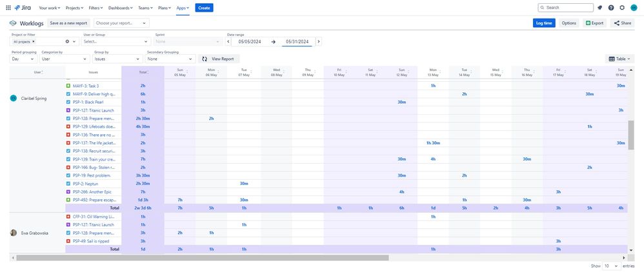The image size is (644, 272).
Task: Open the Group by Issues dropdown
Action: 118,59
